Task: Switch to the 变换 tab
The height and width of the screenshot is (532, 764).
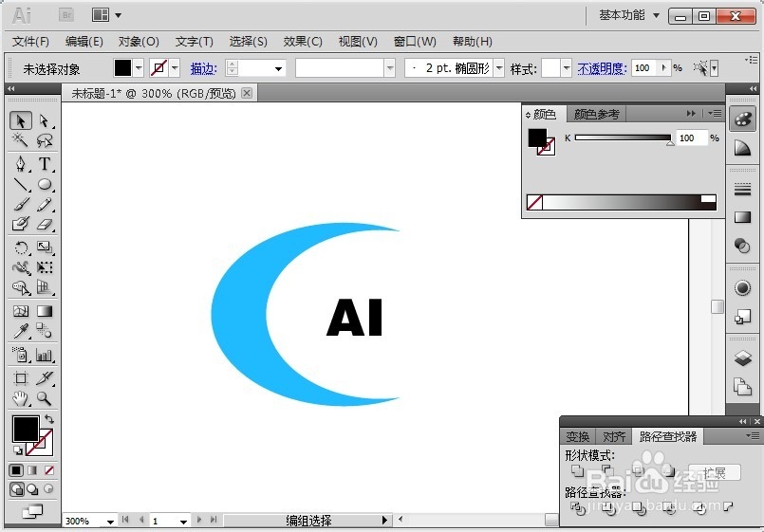Action: [x=578, y=436]
